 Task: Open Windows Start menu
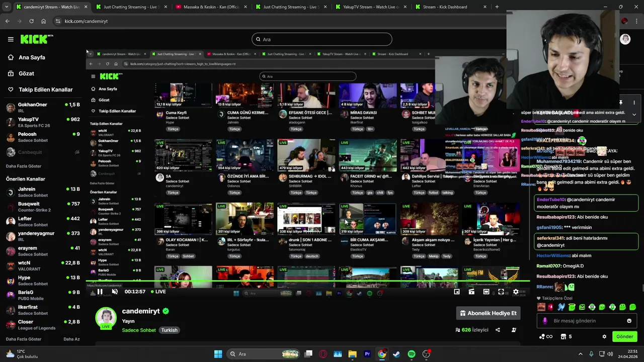click(x=218, y=354)
